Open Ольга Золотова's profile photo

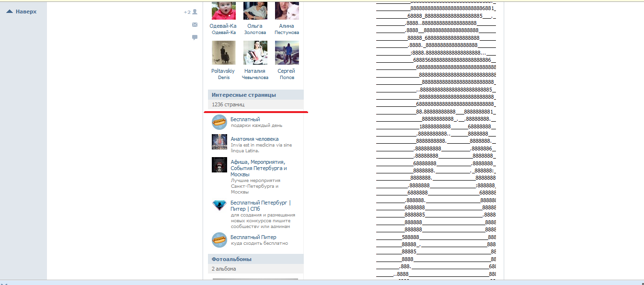click(255, 10)
